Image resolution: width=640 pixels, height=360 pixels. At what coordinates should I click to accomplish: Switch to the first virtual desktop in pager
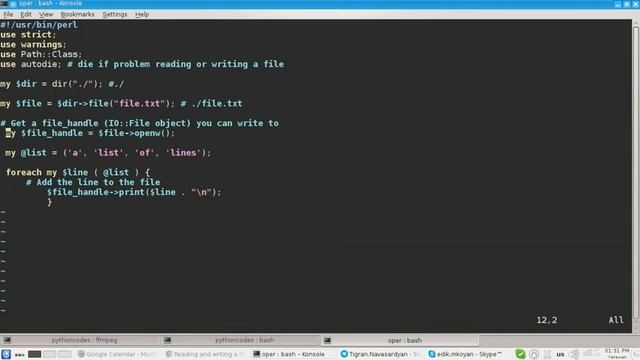[x=34, y=354]
